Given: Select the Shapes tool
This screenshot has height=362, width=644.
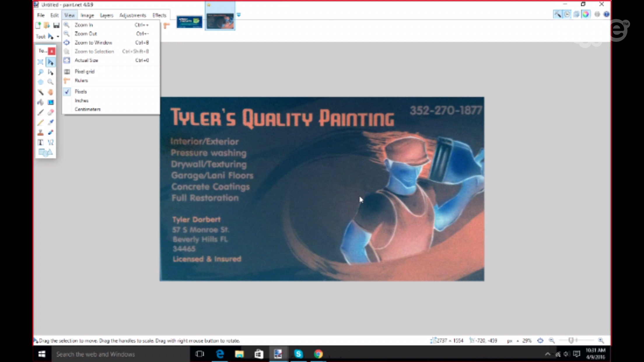Looking at the screenshot, I should 45,152.
